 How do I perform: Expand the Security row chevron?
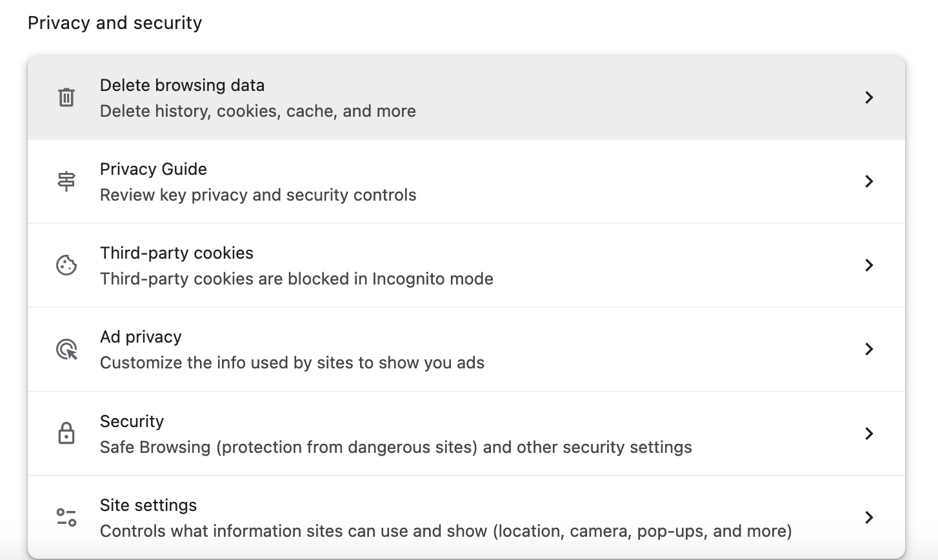869,433
